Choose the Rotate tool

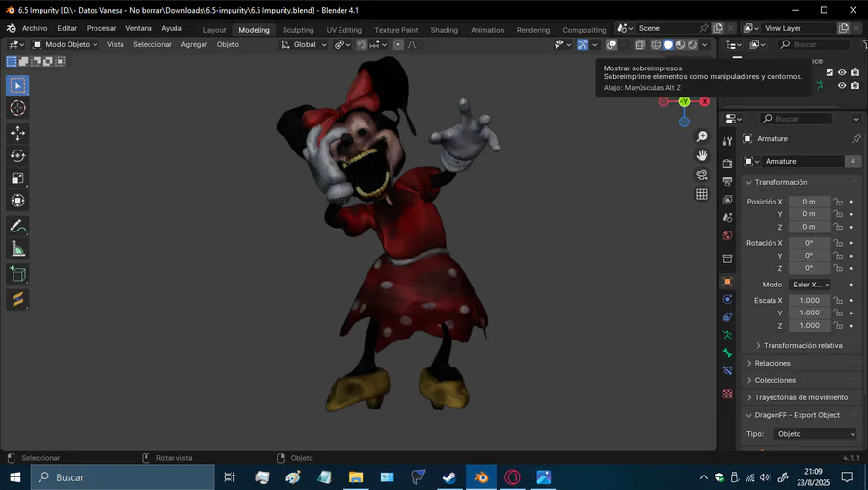click(x=17, y=156)
